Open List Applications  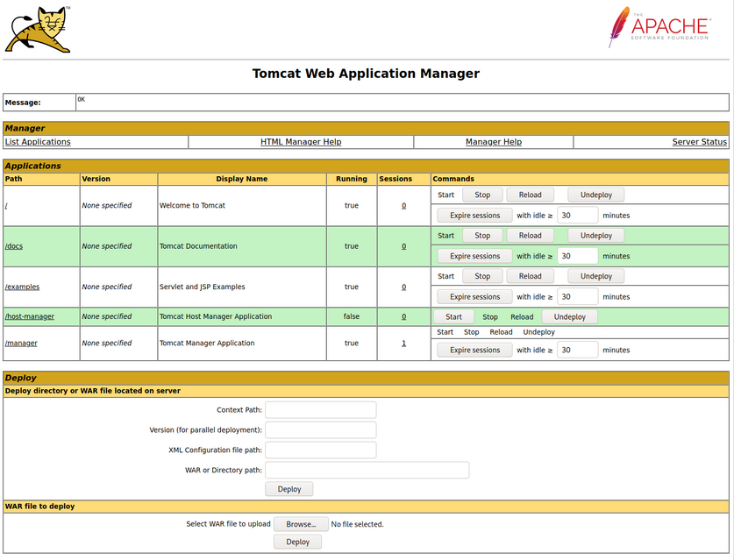38,141
